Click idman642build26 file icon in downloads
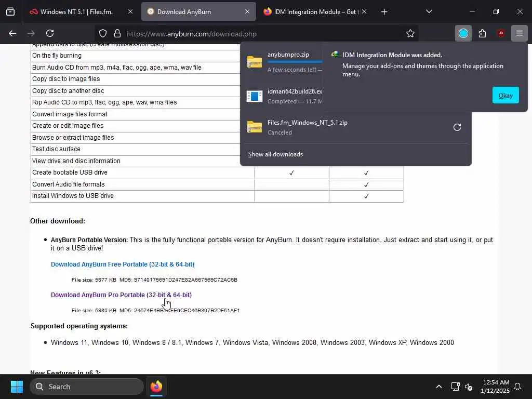Screen dimensions: 532x399 pyautogui.click(x=255, y=96)
